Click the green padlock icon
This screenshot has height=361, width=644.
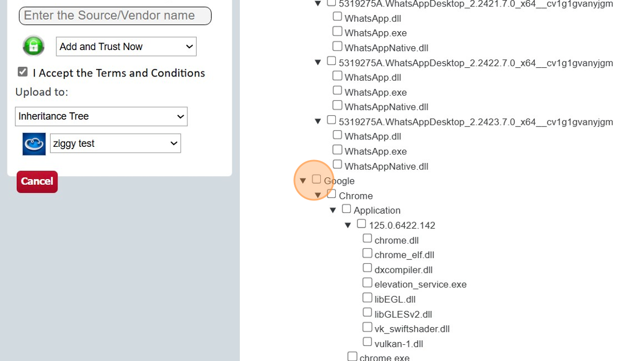(33, 45)
